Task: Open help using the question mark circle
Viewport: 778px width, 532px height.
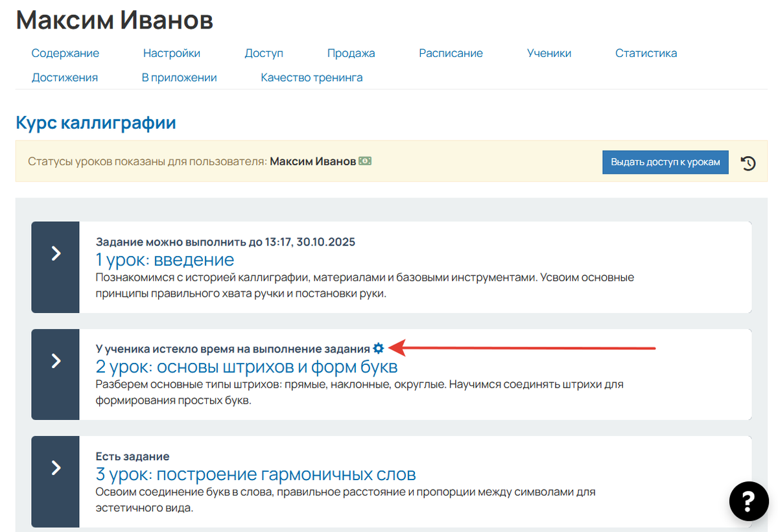Action: 749,502
